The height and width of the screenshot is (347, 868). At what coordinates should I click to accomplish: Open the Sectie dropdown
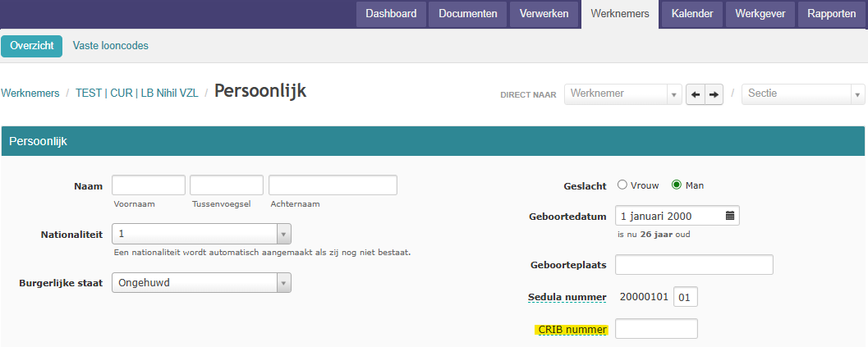point(803,94)
